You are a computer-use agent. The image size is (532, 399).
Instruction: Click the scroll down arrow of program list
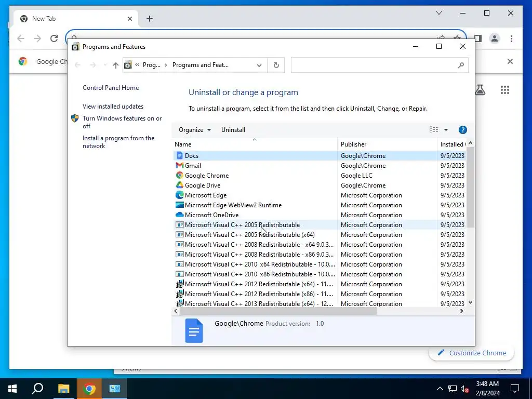470,302
